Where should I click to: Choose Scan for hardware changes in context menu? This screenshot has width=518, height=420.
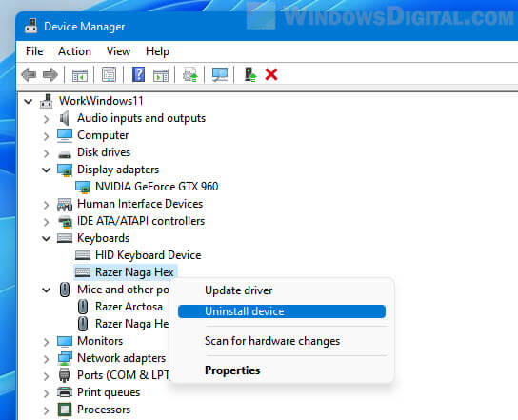pos(282,341)
